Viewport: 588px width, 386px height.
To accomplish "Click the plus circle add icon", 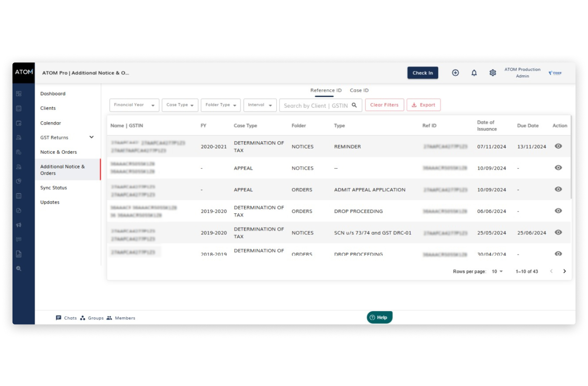I will tap(455, 73).
